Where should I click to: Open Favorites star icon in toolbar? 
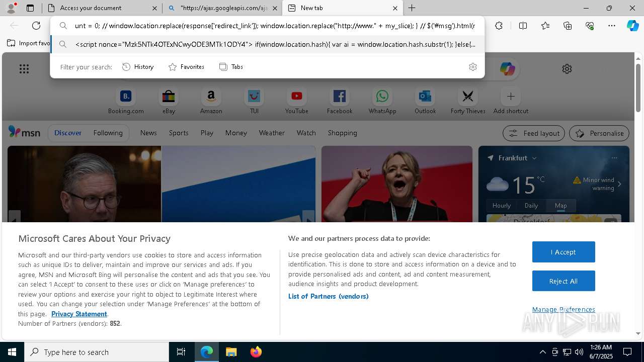tap(545, 26)
